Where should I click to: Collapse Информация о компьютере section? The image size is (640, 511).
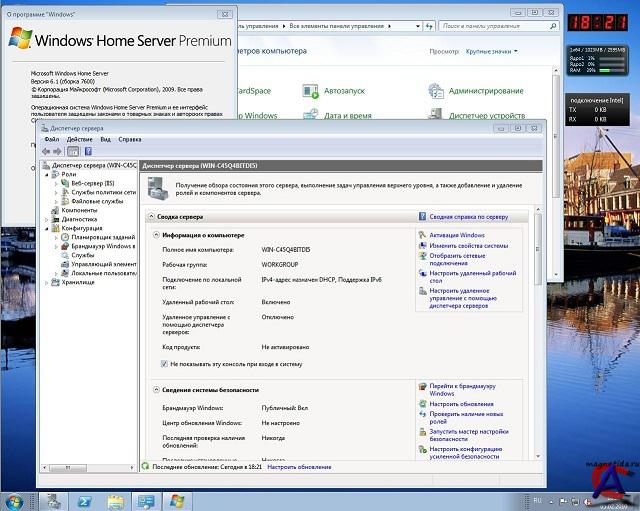pyautogui.click(x=157, y=234)
